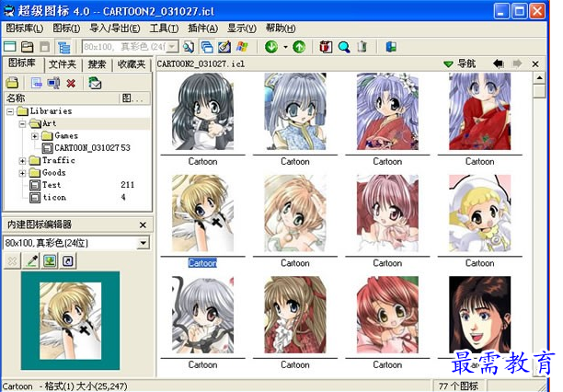Click the red gift box toolbar icon
Image resolution: width=563 pixels, height=392 pixels.
326,47
